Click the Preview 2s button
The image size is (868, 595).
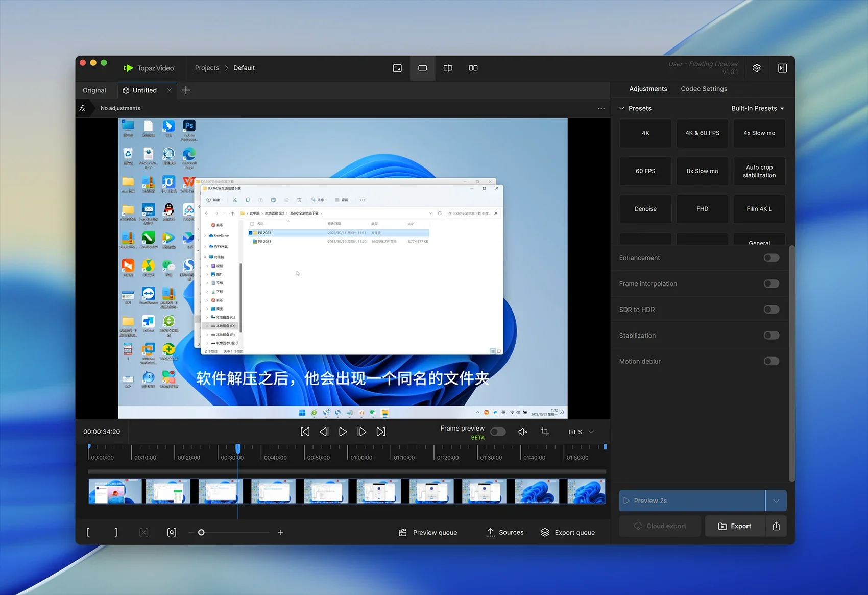(692, 501)
